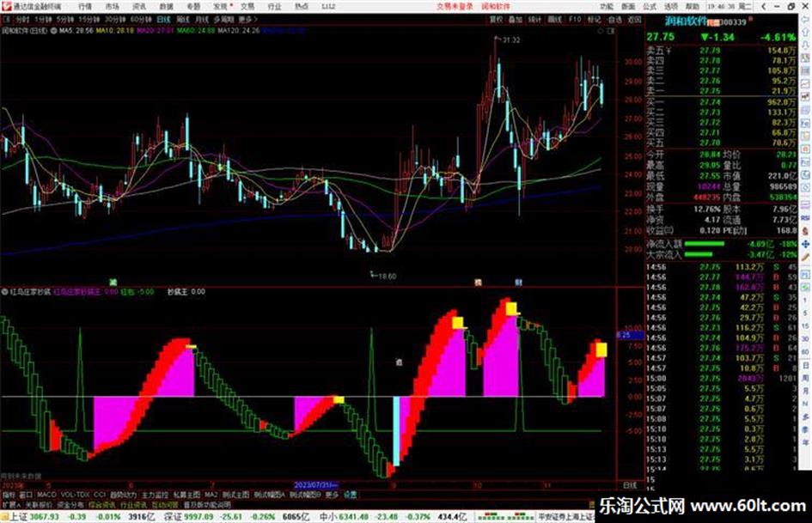812x523 pixels.
Task: Open the 交易 menu
Action: coord(247,6)
